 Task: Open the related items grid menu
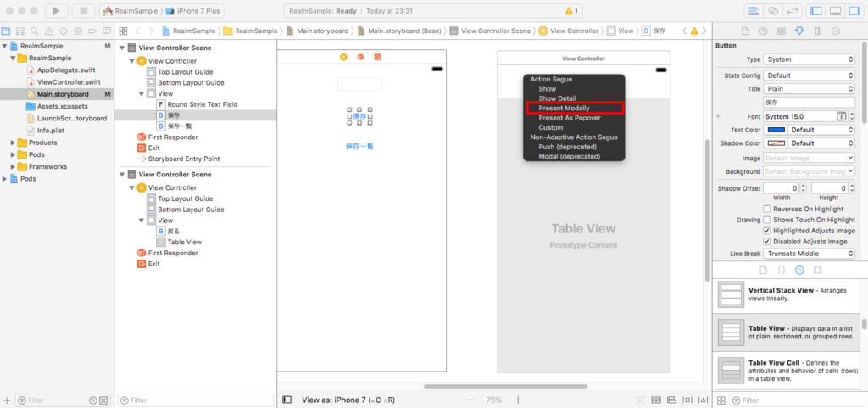[x=123, y=31]
